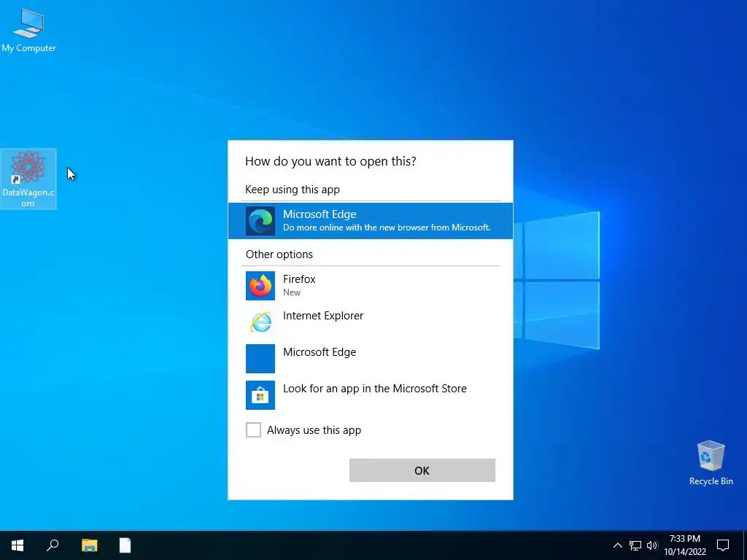Click the Firefox logo icon

(260, 286)
